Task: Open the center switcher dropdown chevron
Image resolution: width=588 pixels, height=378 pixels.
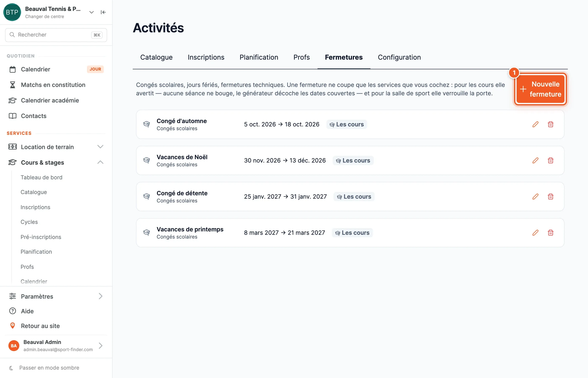Action: tap(91, 12)
